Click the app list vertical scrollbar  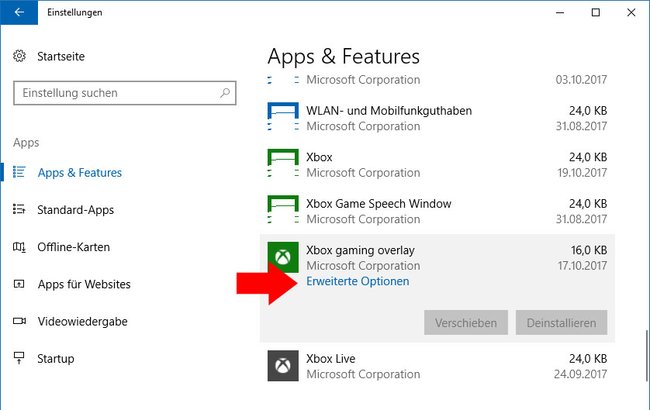point(646,355)
